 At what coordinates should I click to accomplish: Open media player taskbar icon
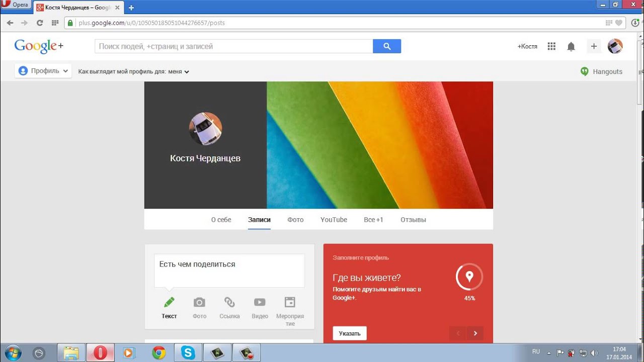coord(129,352)
